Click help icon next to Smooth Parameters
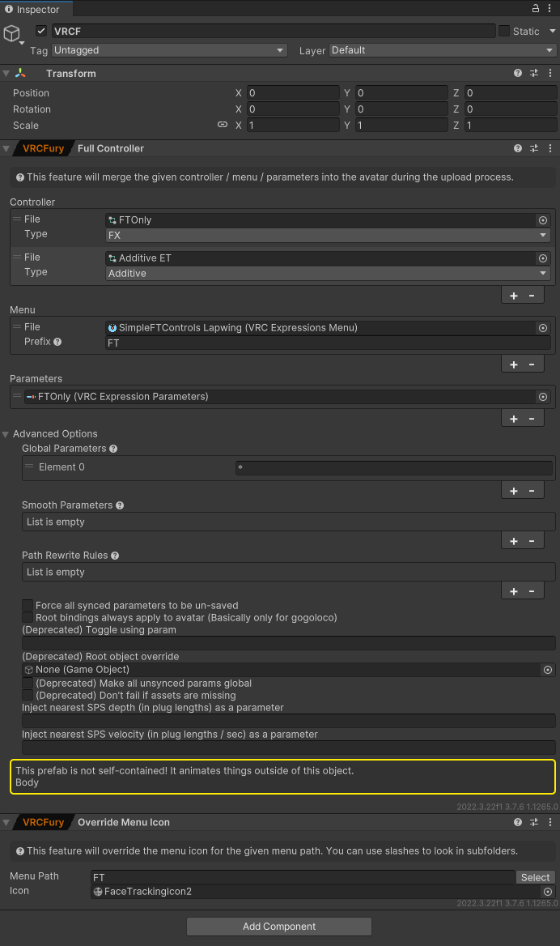Image resolution: width=560 pixels, height=946 pixels. tap(120, 505)
